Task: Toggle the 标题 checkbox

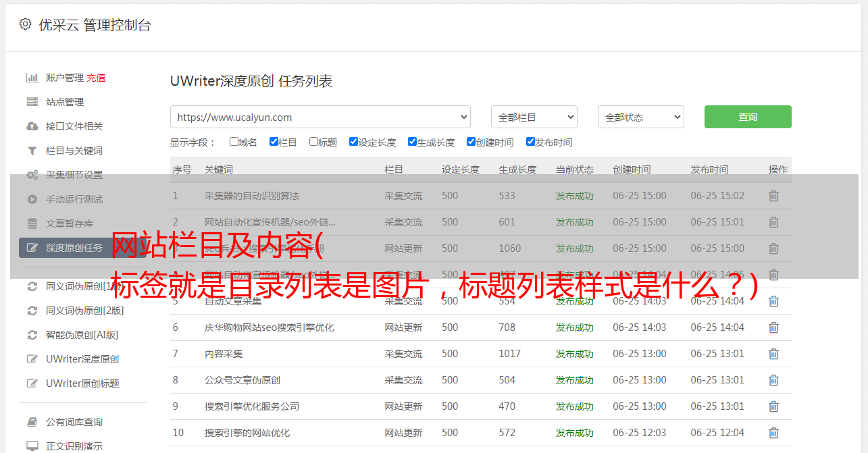Action: (313, 142)
